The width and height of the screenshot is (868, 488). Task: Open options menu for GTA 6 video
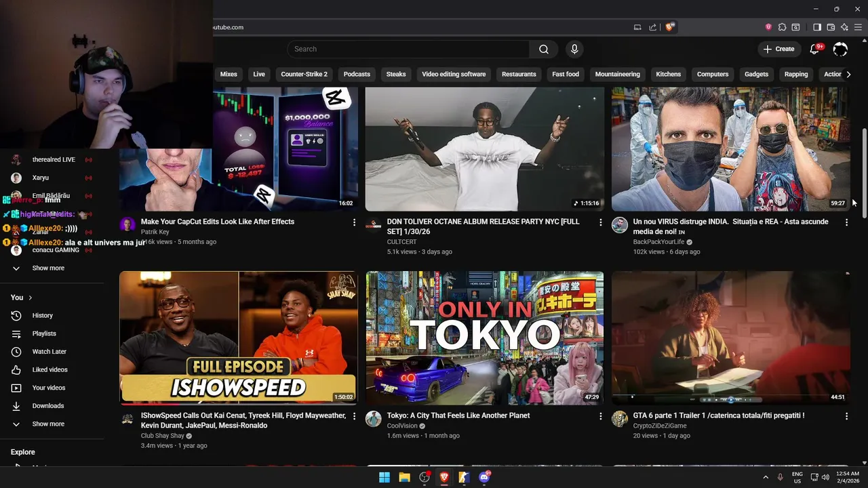tap(846, 416)
